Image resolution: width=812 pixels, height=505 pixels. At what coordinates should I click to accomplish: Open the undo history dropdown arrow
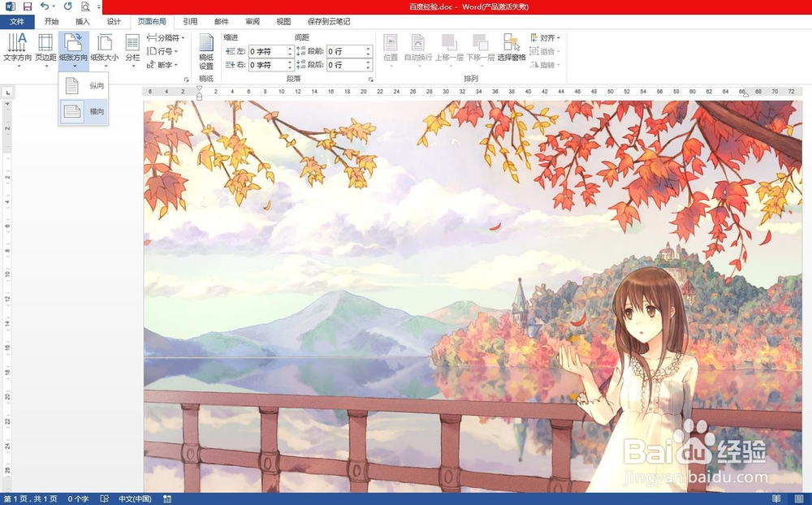click(54, 6)
